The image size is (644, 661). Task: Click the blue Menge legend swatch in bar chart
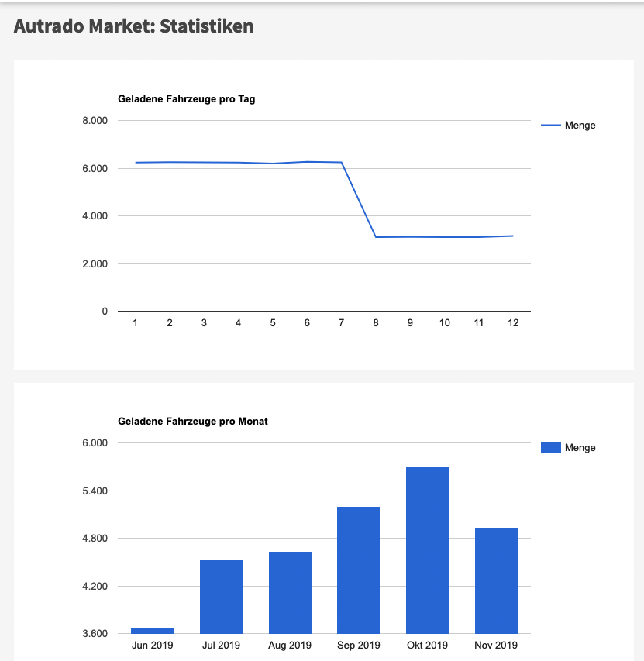pos(550,447)
